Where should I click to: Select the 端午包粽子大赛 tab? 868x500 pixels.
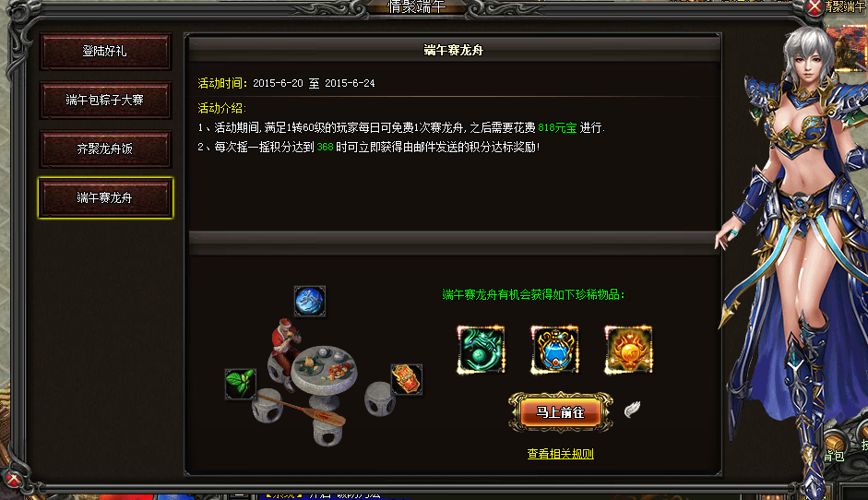[105, 100]
